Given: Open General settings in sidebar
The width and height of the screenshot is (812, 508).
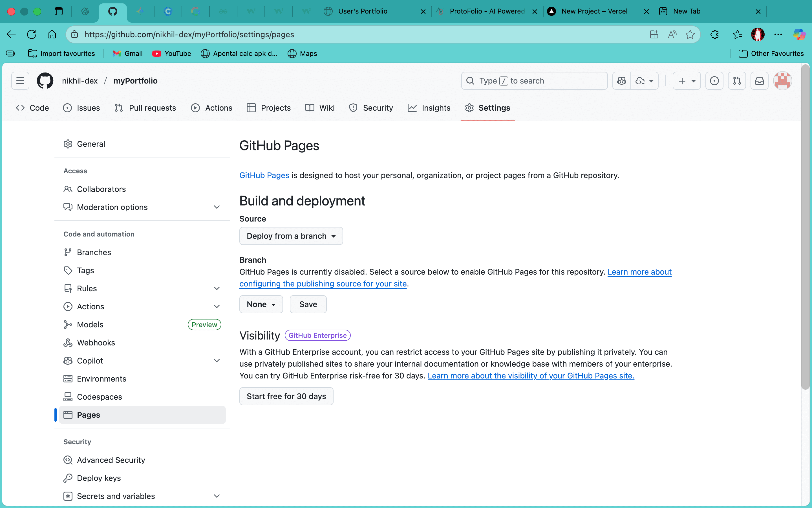Looking at the screenshot, I should pyautogui.click(x=142, y=144).
